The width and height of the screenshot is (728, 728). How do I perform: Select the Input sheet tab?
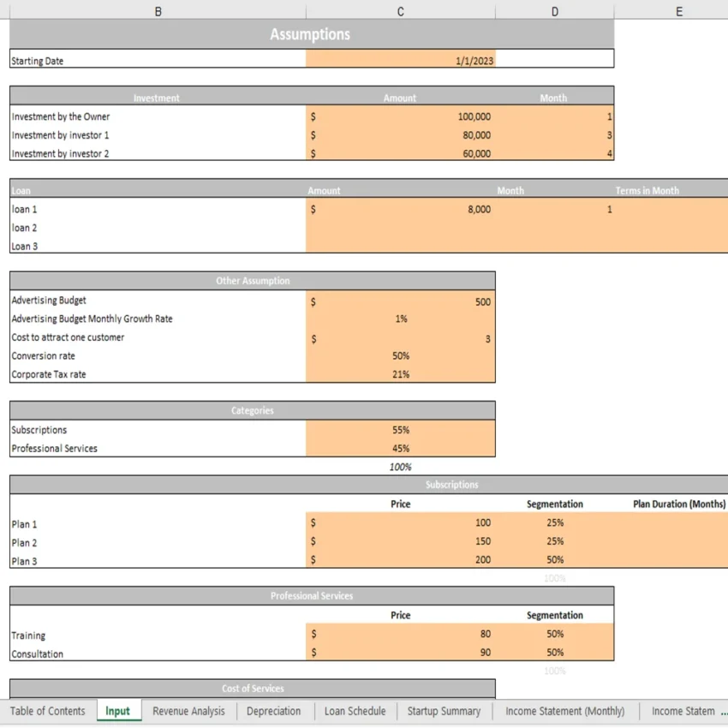tap(118, 711)
